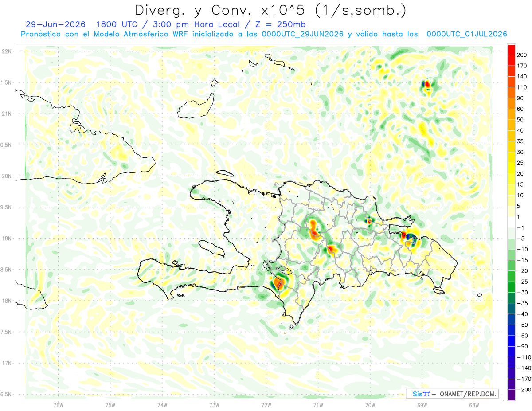Click the red top swatch of the colorbar
This screenshot has height=411, width=532.
[511, 50]
